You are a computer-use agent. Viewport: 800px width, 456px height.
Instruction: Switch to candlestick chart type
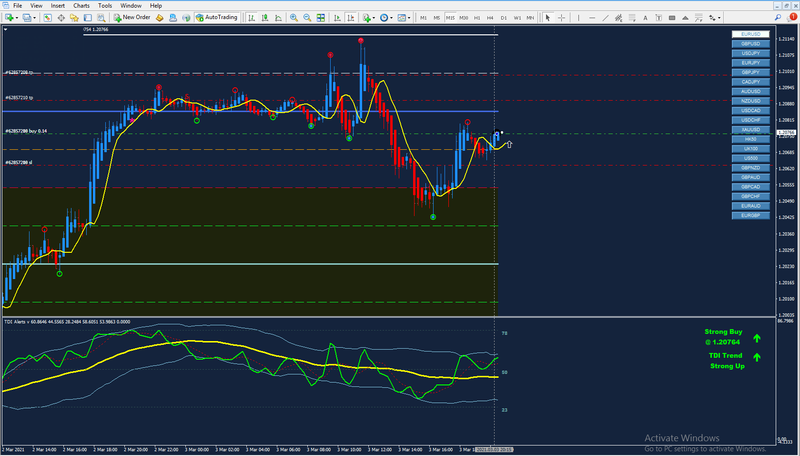[265, 18]
